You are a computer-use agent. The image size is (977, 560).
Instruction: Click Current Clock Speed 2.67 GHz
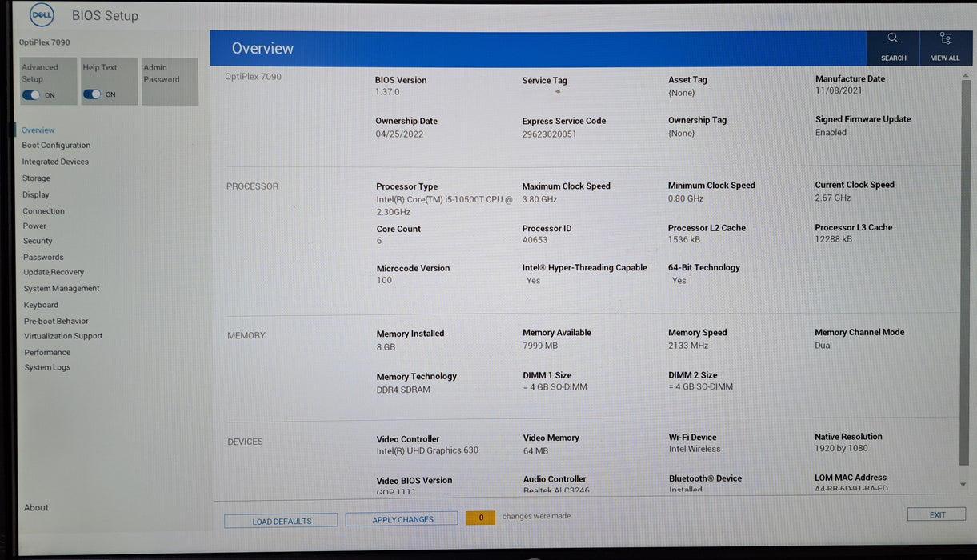[832, 198]
